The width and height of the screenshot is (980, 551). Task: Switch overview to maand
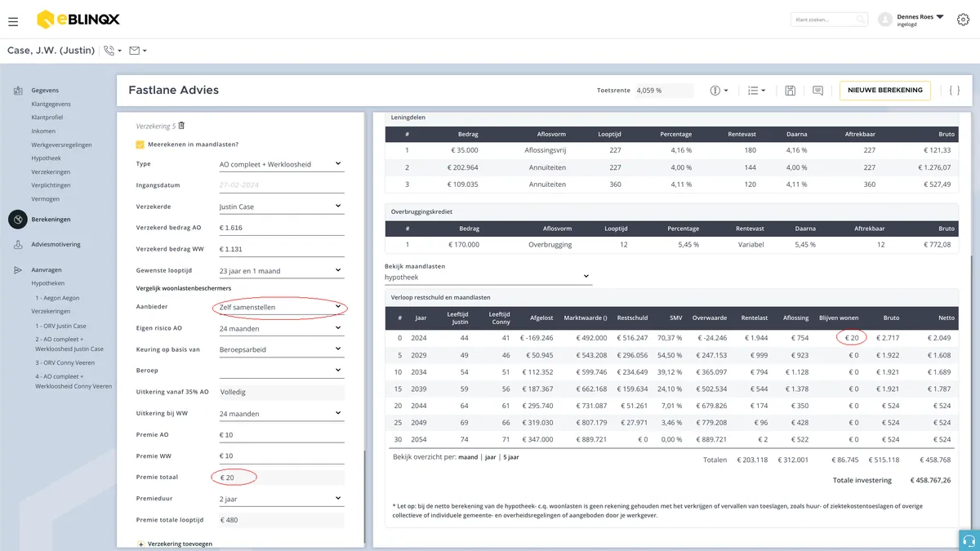point(468,457)
